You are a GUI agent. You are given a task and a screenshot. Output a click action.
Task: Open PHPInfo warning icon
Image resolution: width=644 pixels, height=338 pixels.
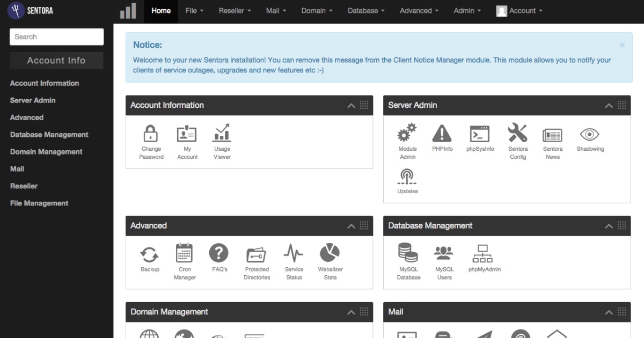[x=442, y=134]
